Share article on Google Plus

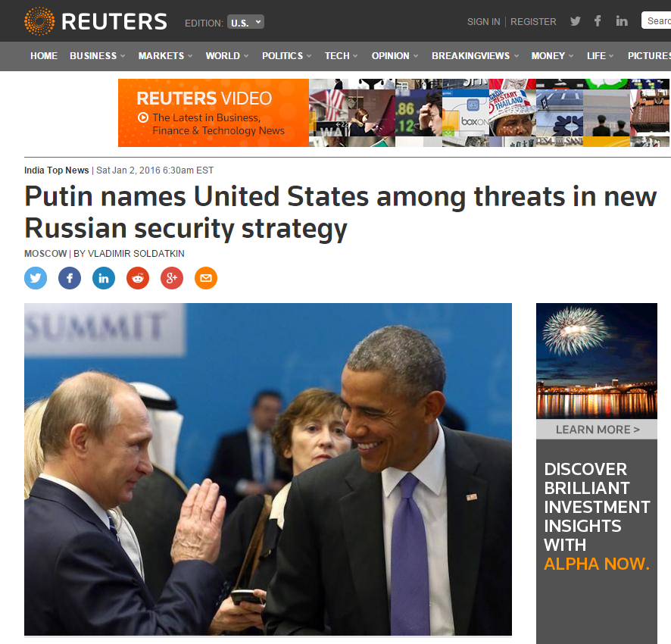172,278
